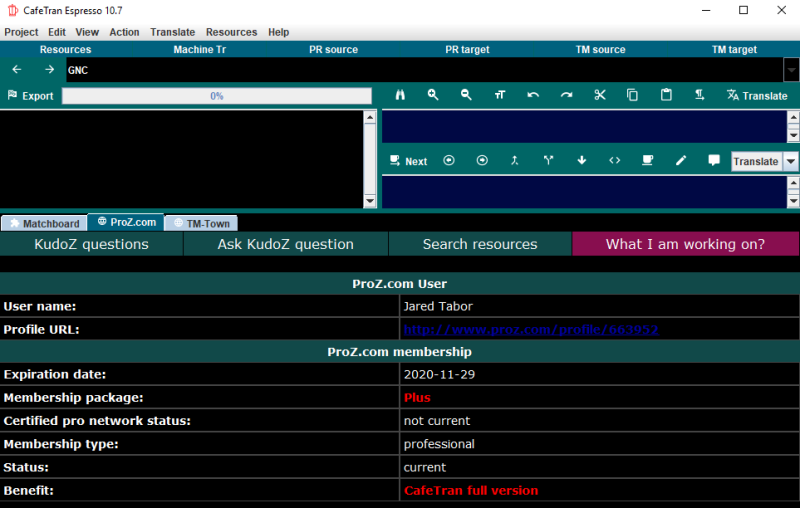
Task: Click the speech bubble comment icon
Action: point(714,161)
